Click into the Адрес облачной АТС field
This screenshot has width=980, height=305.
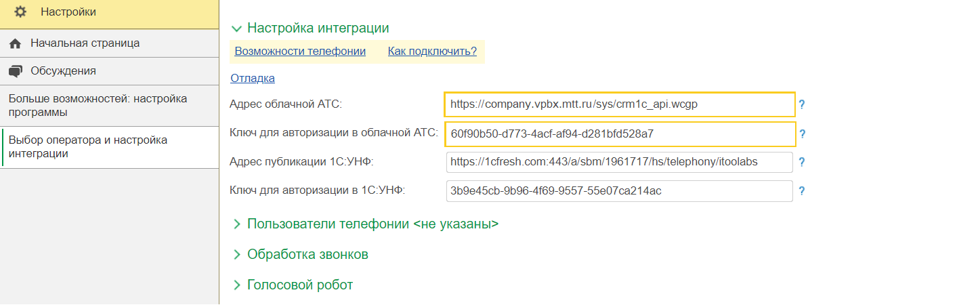619,105
